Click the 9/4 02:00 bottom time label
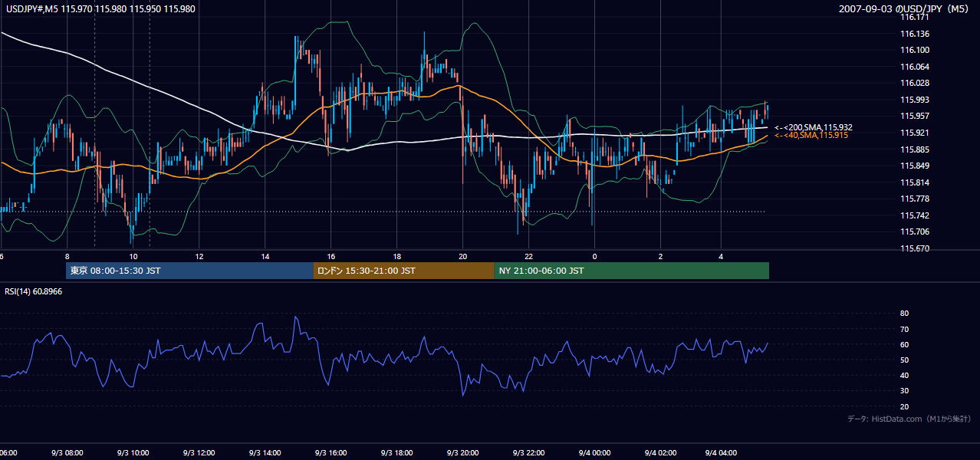The width and height of the screenshot is (980, 460). coord(660,453)
